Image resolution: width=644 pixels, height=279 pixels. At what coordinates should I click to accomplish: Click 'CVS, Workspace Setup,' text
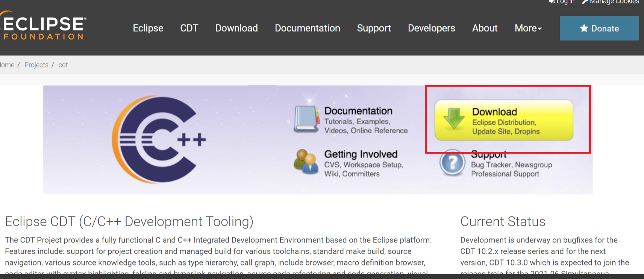(364, 165)
